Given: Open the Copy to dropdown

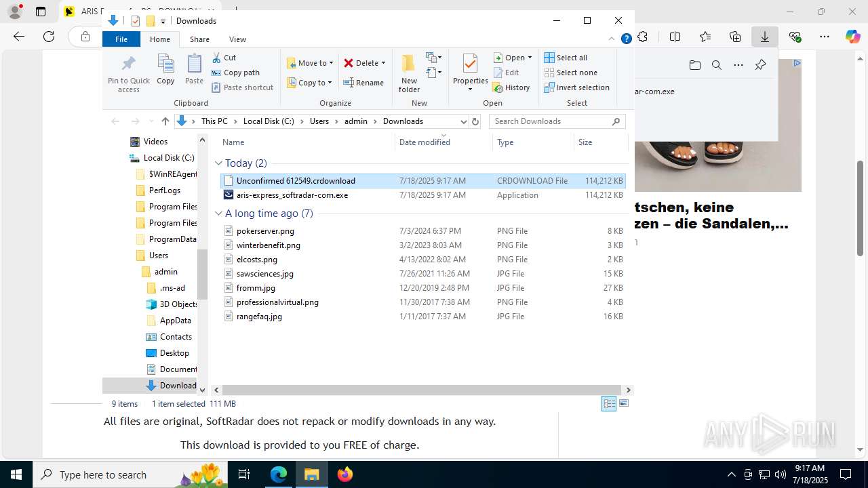Looking at the screenshot, I should coord(309,83).
